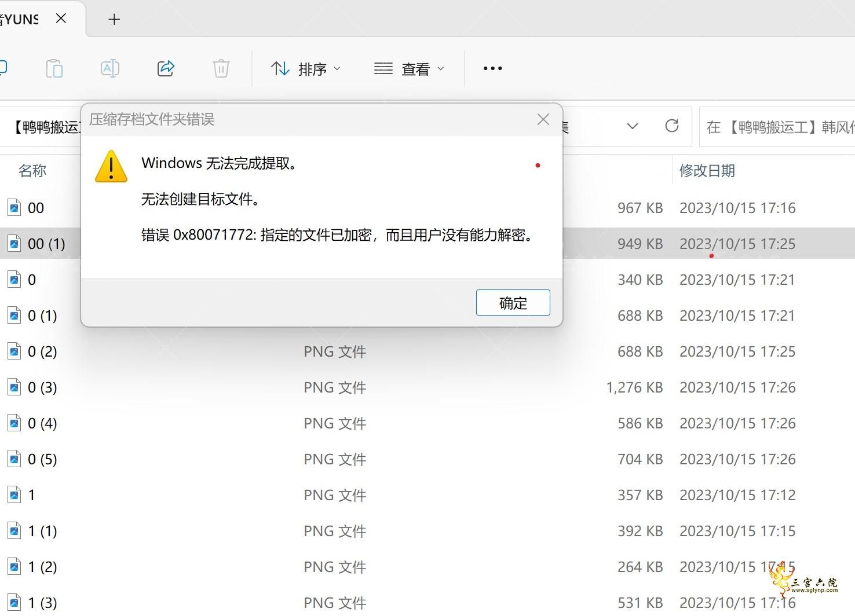Select the file named 00
Screen dimensions: 855x616
point(36,208)
